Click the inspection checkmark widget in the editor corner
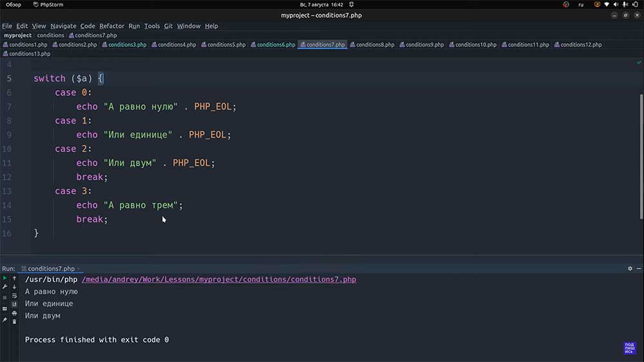 coord(639,63)
